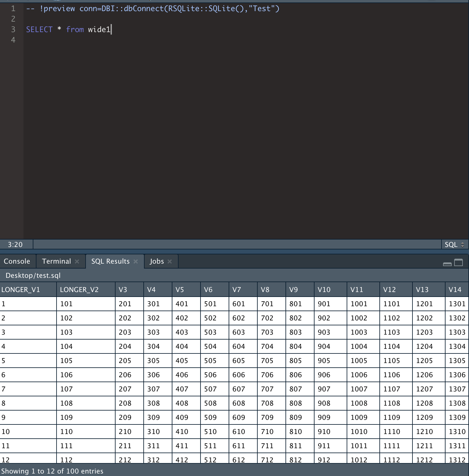
Task: Place cursor after wide1 in the query
Action: [x=112, y=29]
